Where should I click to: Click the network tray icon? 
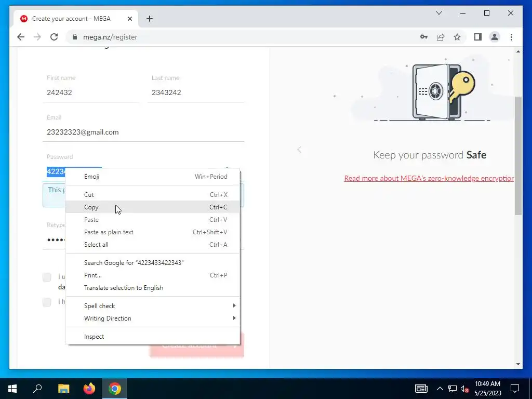point(453,389)
